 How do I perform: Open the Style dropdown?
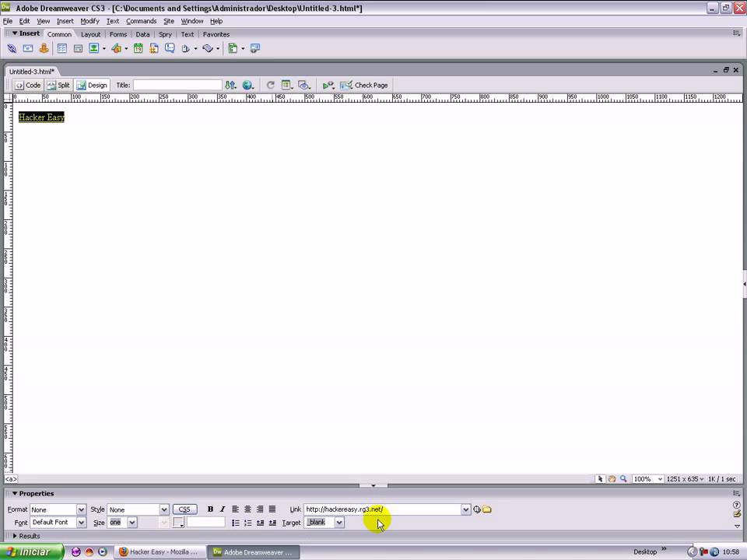click(x=164, y=509)
